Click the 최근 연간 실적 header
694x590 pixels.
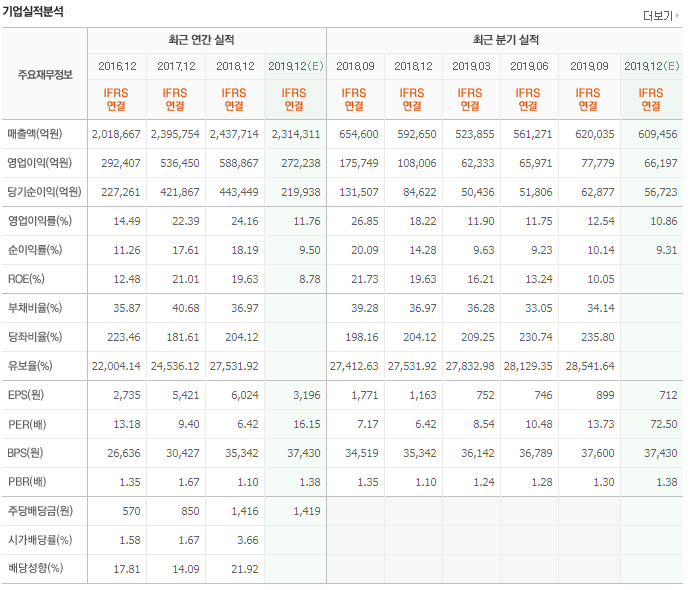[x=201, y=40]
